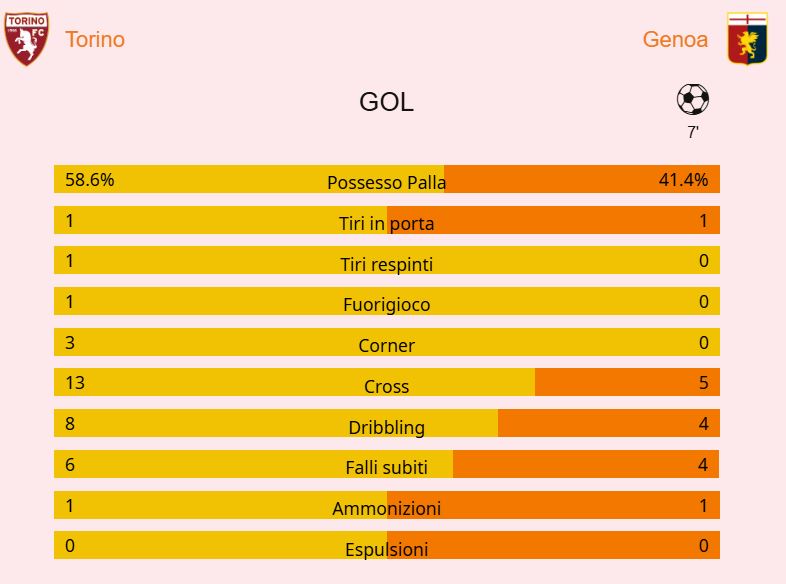The image size is (786, 584).
Task: Open the Genoa team name link
Action: pyautogui.click(x=675, y=40)
